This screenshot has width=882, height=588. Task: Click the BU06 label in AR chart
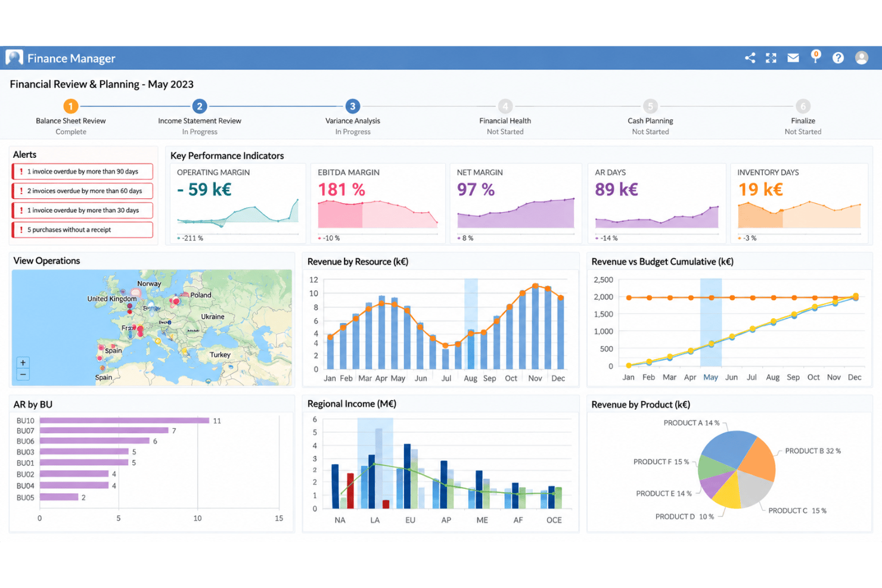pyautogui.click(x=25, y=441)
